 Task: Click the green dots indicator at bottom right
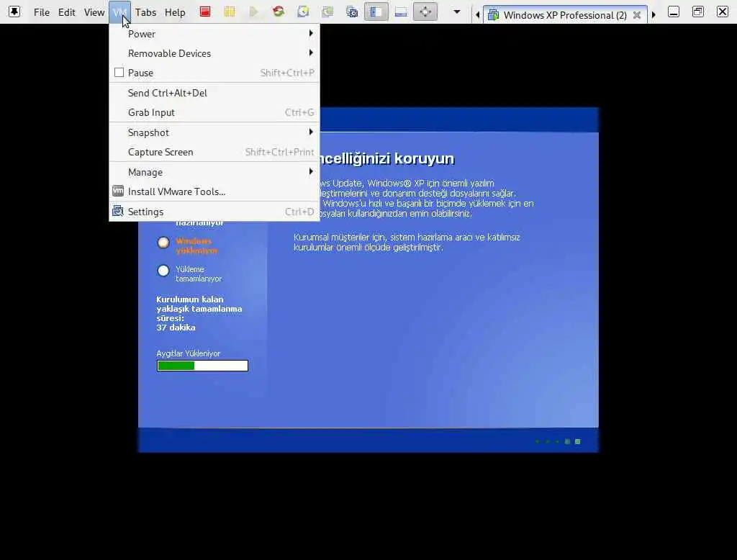tap(558, 441)
